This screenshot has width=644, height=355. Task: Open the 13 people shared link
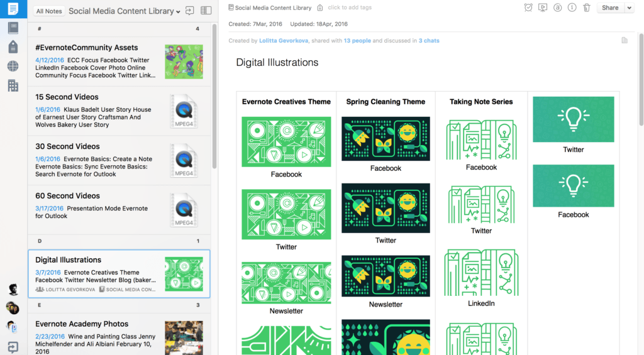357,41
